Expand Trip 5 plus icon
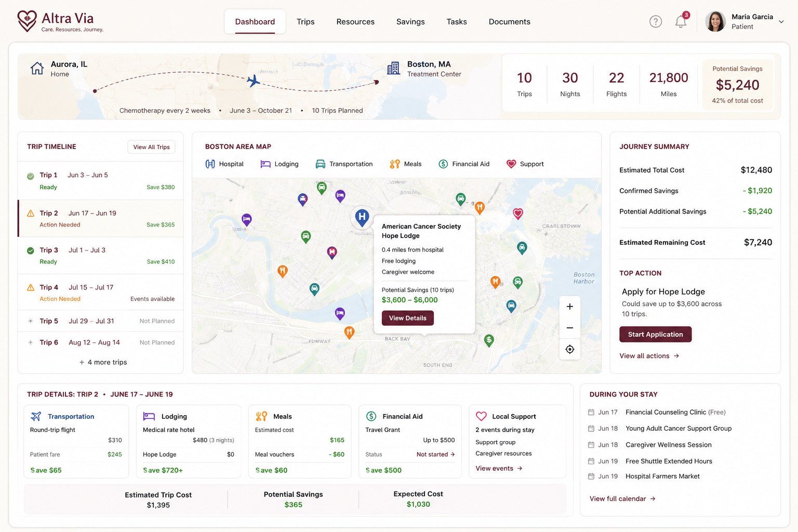798x532 pixels. 31,321
